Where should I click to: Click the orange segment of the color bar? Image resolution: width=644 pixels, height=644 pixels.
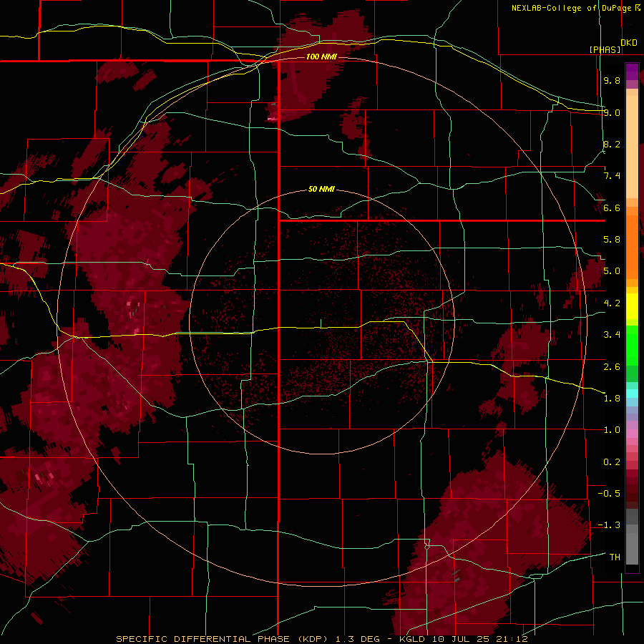point(632,246)
